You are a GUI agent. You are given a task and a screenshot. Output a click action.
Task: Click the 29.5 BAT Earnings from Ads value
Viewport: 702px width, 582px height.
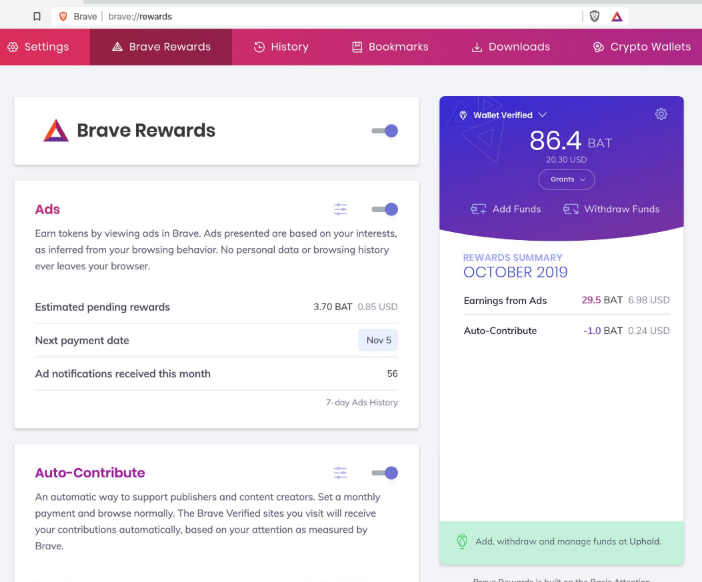(x=602, y=300)
